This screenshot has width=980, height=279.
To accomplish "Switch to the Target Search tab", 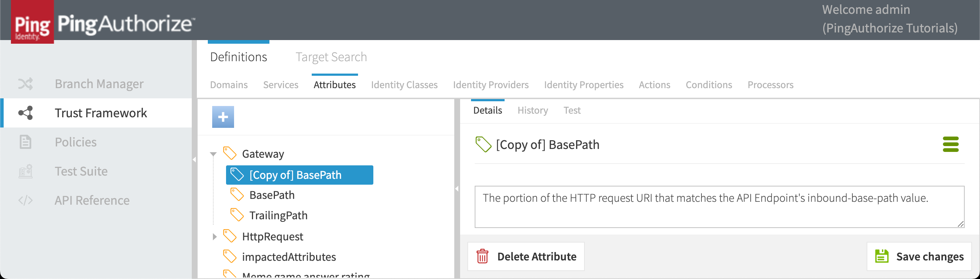I will pos(331,57).
